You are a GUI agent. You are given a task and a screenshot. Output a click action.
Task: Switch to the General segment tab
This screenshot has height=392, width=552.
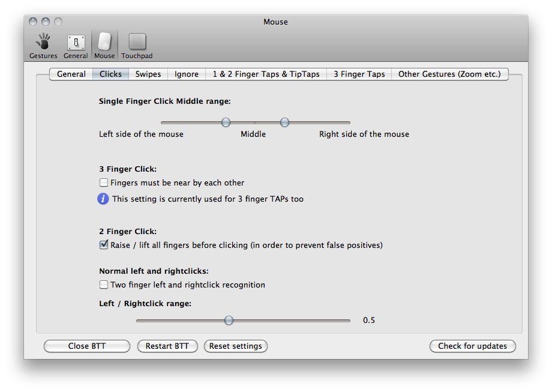[71, 74]
